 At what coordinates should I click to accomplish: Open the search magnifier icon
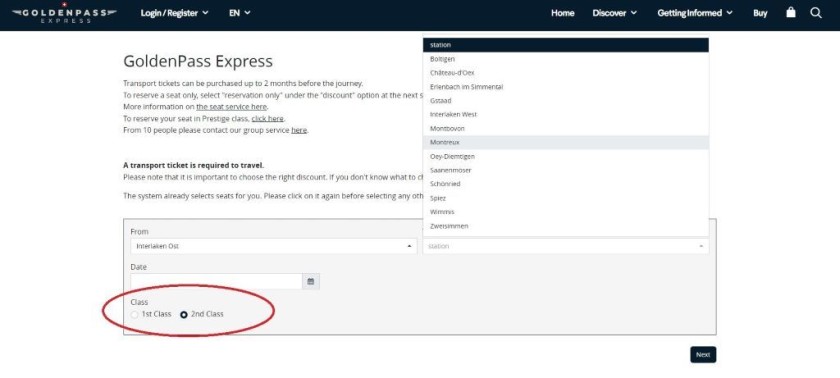(816, 13)
